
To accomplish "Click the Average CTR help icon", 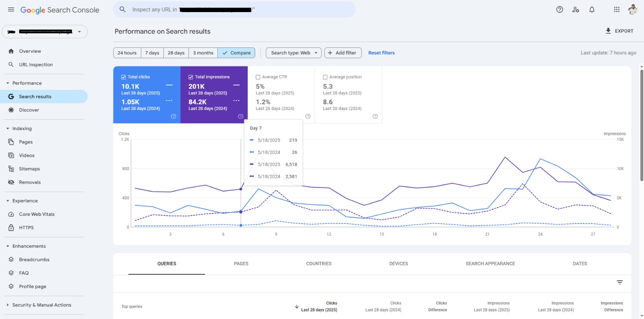I will [x=308, y=116].
